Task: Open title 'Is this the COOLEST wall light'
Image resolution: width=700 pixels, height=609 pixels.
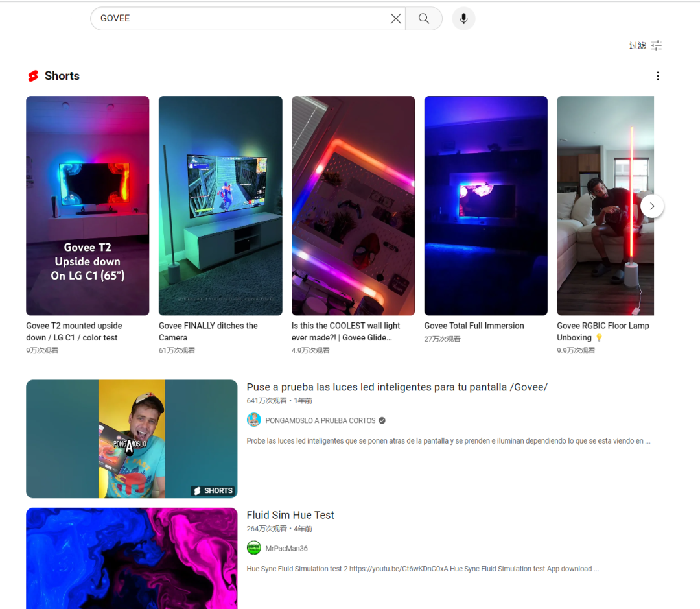Action: point(345,331)
